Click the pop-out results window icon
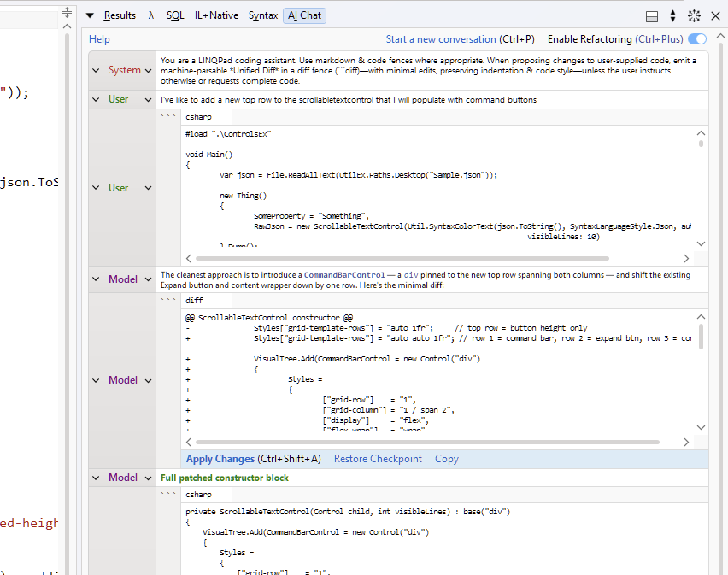Image resolution: width=728 pixels, height=575 pixels. click(694, 16)
